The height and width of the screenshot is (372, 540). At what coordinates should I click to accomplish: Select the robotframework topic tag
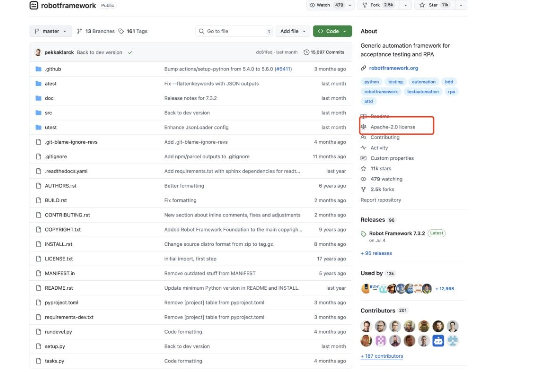[x=381, y=92]
